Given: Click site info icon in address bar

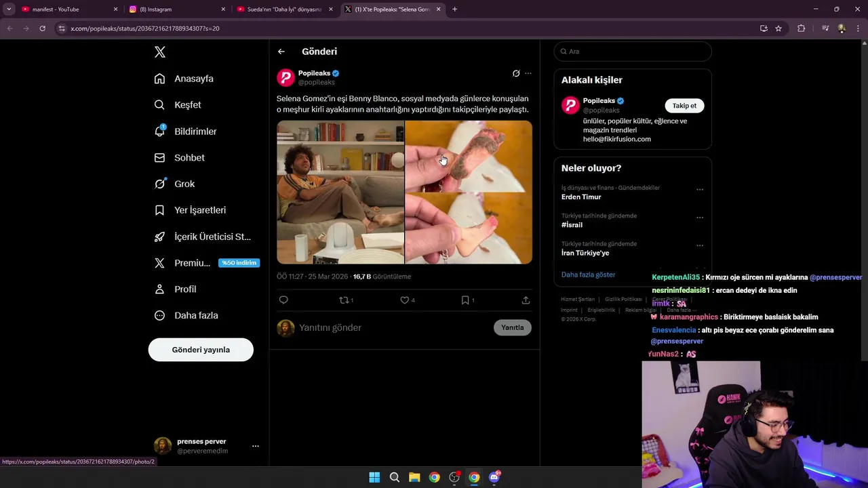Looking at the screenshot, I should point(62,28).
